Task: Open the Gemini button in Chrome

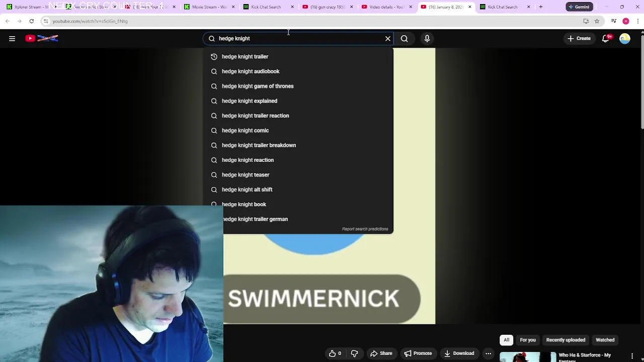Action: (579, 7)
